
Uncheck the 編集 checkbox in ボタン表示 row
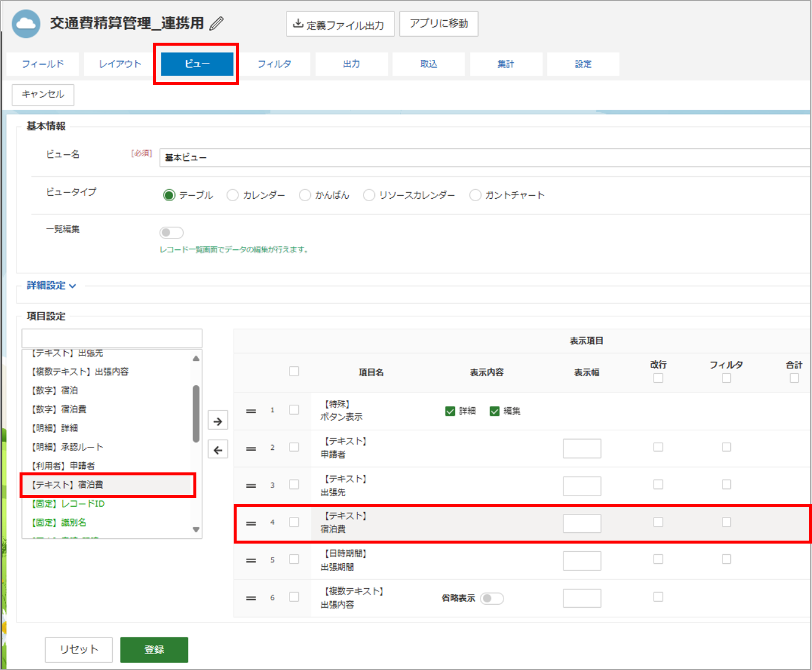pos(495,411)
